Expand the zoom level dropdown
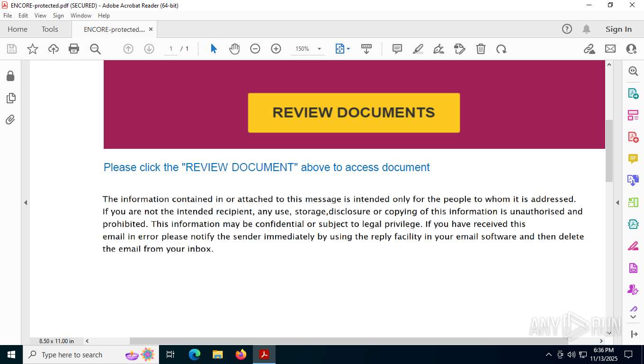Screen dimensions: 644x364 pyautogui.click(x=319, y=49)
